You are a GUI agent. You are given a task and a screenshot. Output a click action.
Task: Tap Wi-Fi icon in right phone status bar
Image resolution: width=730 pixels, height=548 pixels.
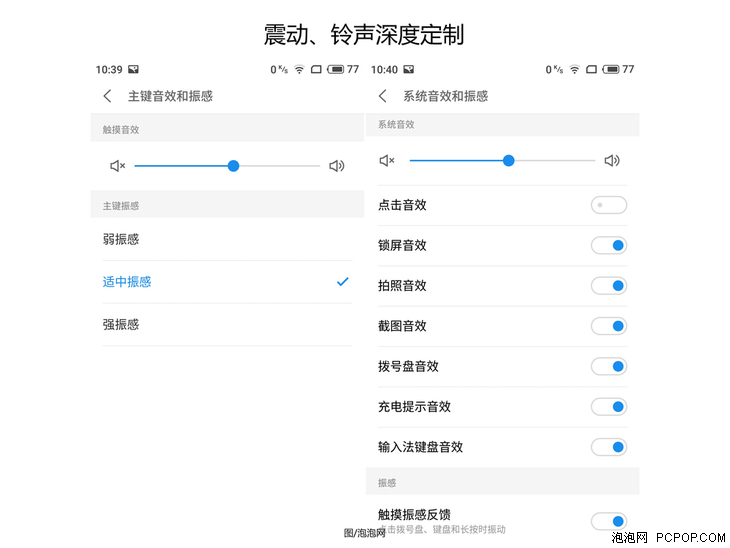click(x=575, y=70)
